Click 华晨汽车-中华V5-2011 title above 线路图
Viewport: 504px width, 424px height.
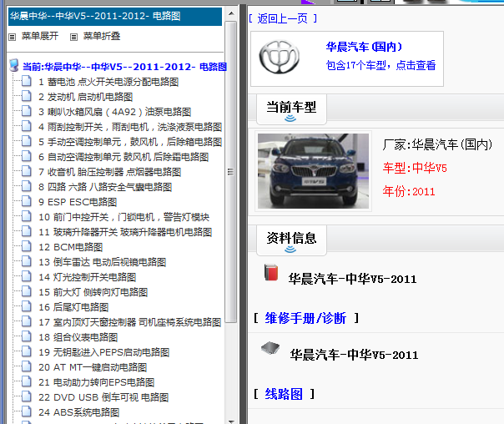pyautogui.click(x=354, y=355)
